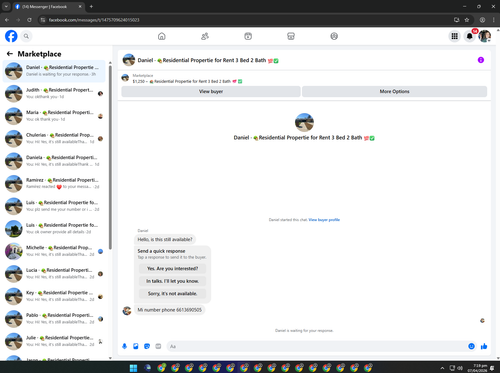Click the message with phone number 6613690505
The width and height of the screenshot is (500, 373).
[x=170, y=310]
